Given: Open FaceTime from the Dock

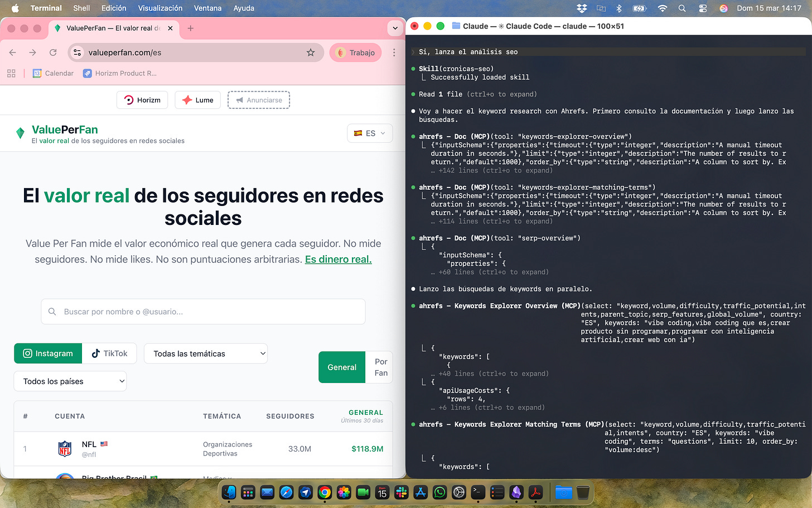Looking at the screenshot, I should (x=363, y=492).
